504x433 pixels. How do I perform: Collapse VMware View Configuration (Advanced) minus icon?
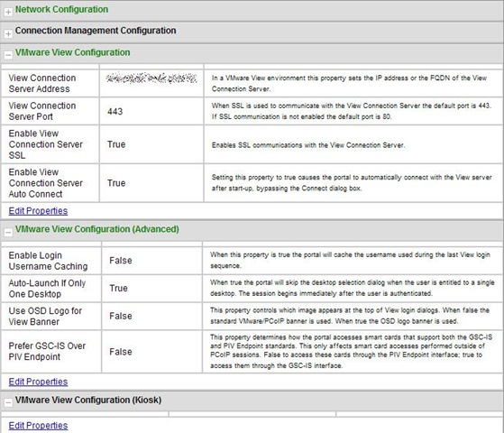click(x=8, y=232)
